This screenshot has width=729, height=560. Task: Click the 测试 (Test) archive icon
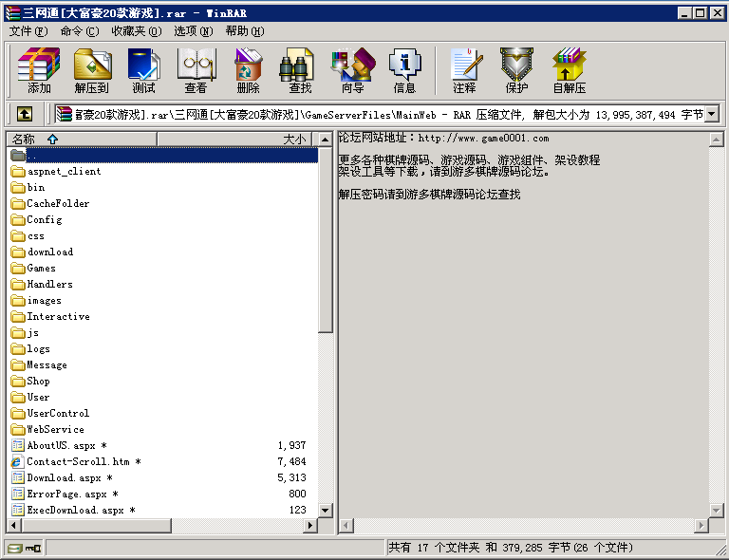(143, 71)
